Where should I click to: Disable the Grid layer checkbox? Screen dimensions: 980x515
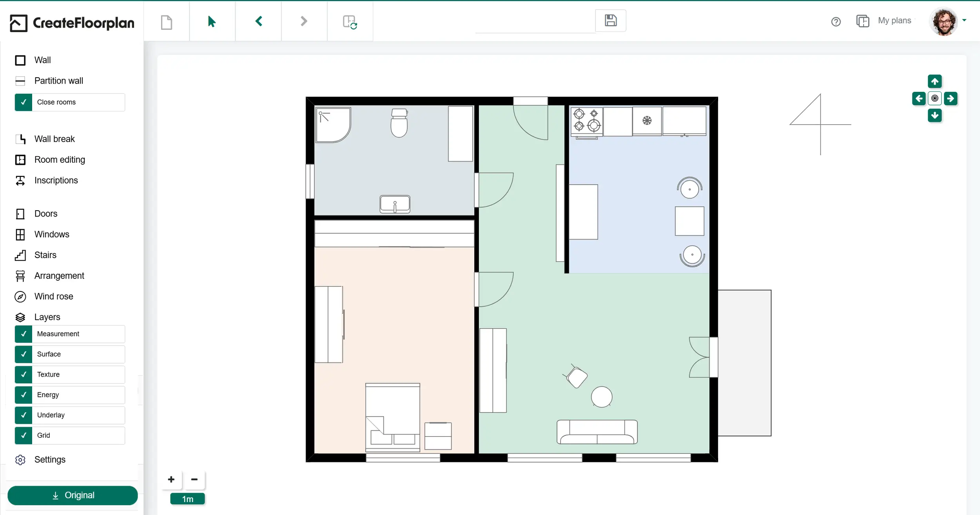tap(24, 435)
